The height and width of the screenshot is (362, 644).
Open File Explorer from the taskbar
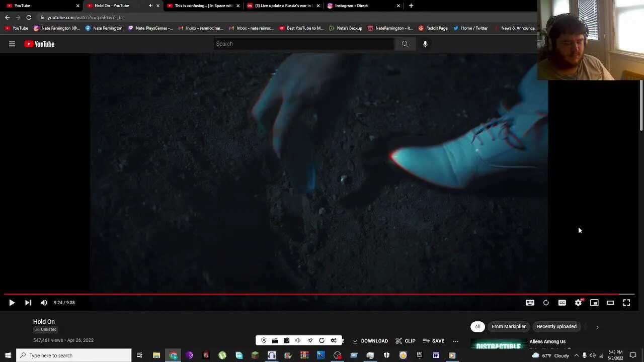(x=156, y=355)
